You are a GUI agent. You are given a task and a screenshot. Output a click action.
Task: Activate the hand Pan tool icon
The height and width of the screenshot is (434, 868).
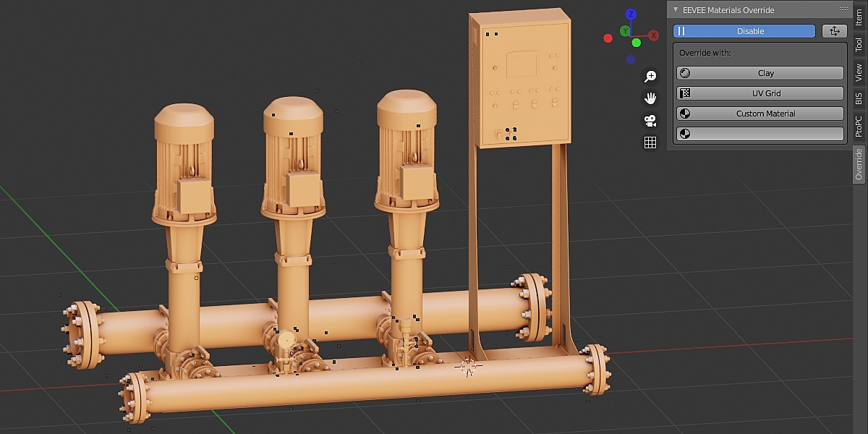coord(650,97)
